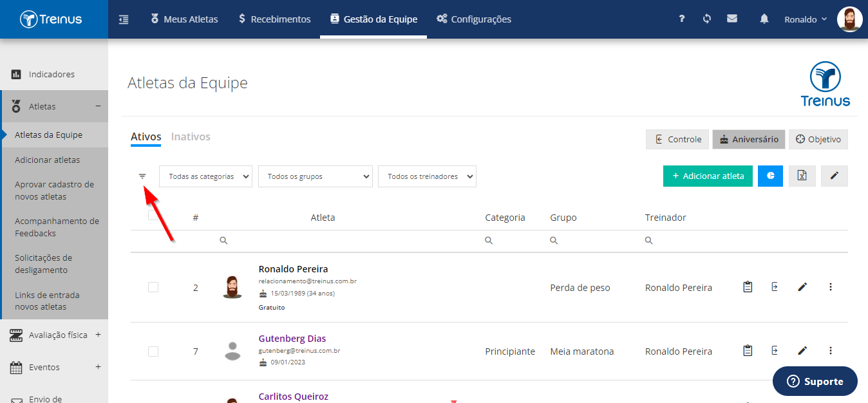Open the three-dot menu for Gutenberg Dias

(831, 351)
